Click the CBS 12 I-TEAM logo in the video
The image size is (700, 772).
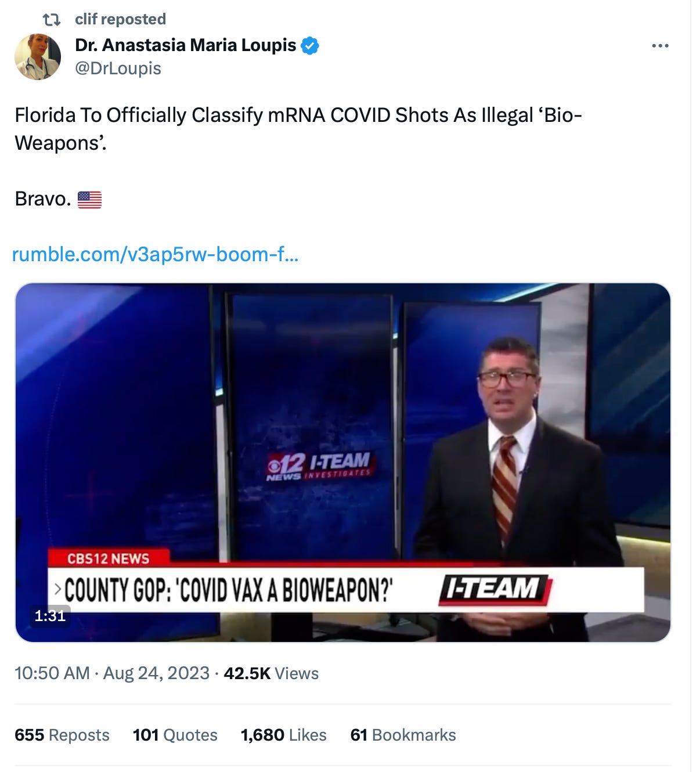point(319,466)
